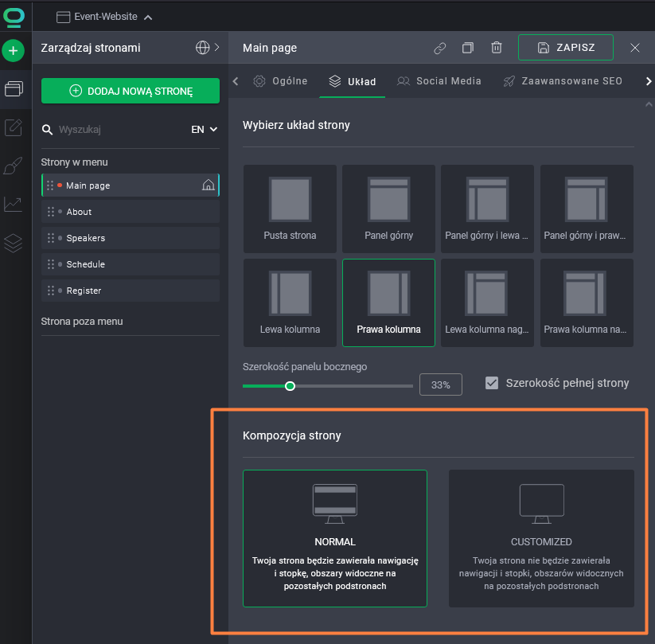
Task: Switch to the Układ tab
Action: (x=352, y=81)
